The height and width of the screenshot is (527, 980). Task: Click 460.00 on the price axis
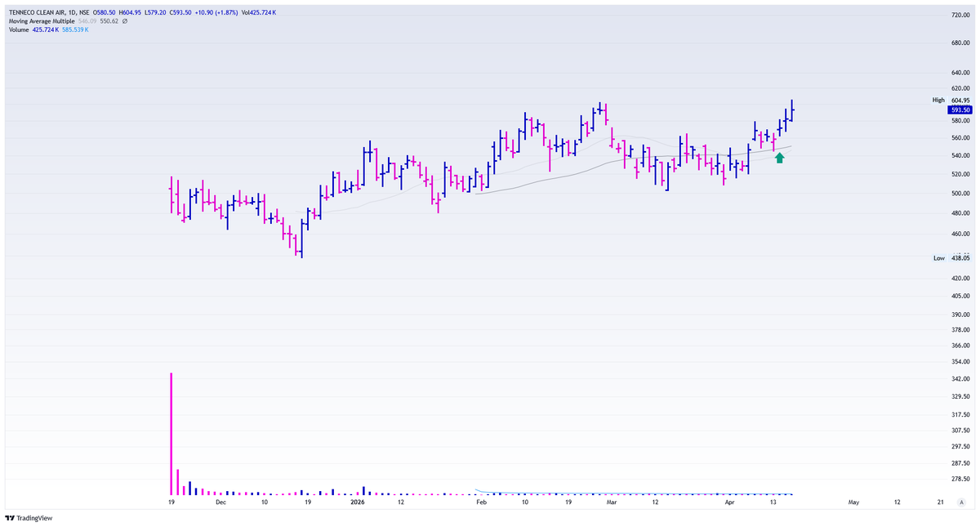[x=960, y=234]
